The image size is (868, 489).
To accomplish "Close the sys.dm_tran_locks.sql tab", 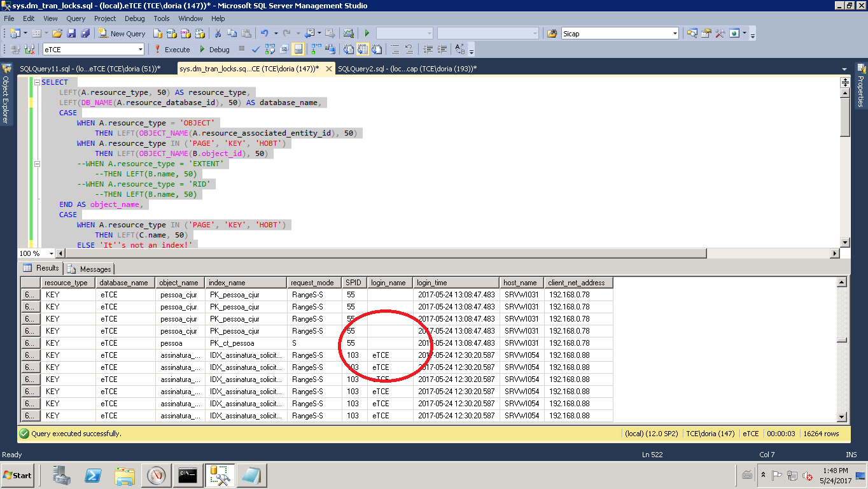I will click(x=329, y=69).
